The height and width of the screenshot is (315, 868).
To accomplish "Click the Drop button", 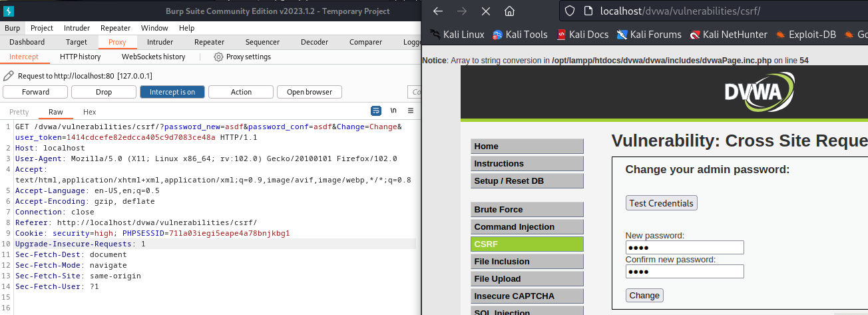I will click(104, 92).
